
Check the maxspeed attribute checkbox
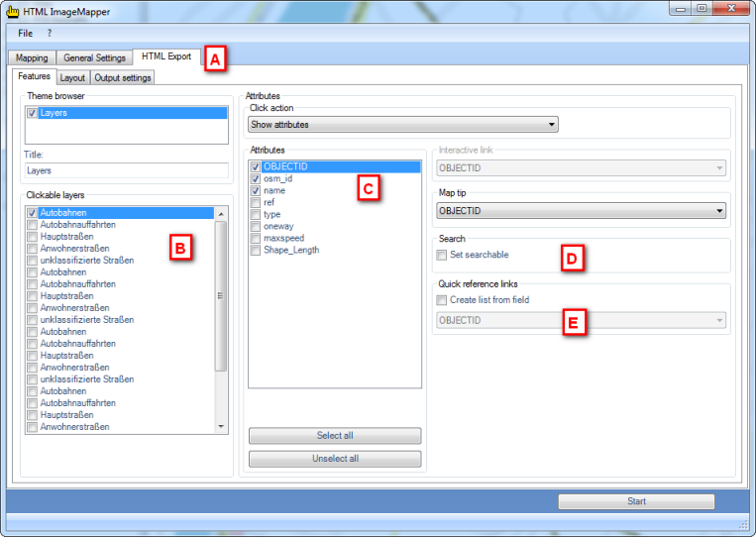[256, 239]
